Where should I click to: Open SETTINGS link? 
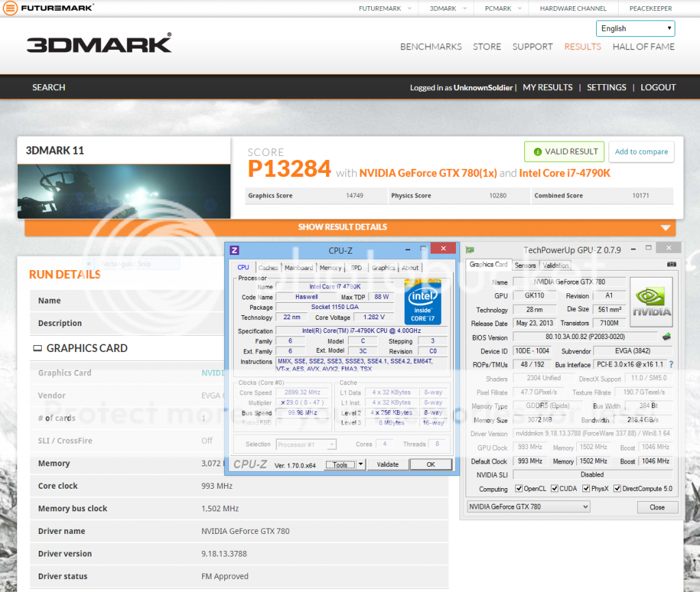606,88
